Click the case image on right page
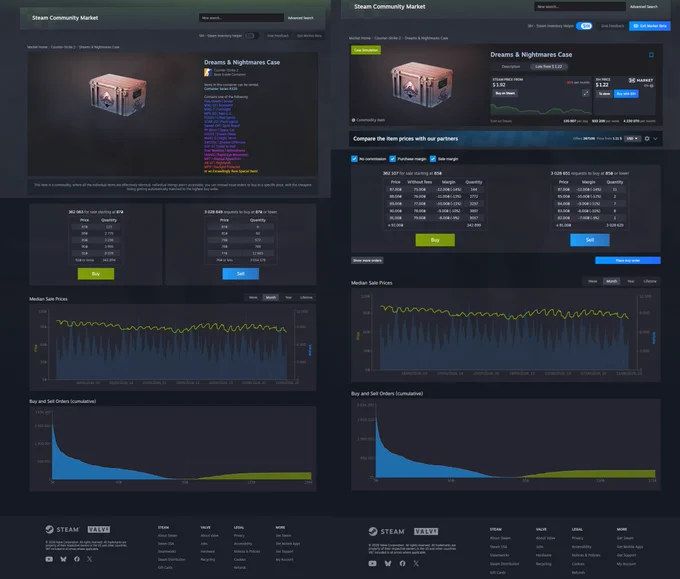This screenshot has height=579, width=680. click(x=421, y=83)
